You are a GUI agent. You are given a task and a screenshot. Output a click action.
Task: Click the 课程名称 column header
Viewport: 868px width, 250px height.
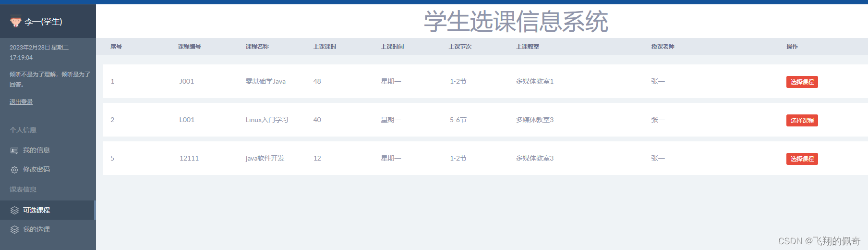257,47
